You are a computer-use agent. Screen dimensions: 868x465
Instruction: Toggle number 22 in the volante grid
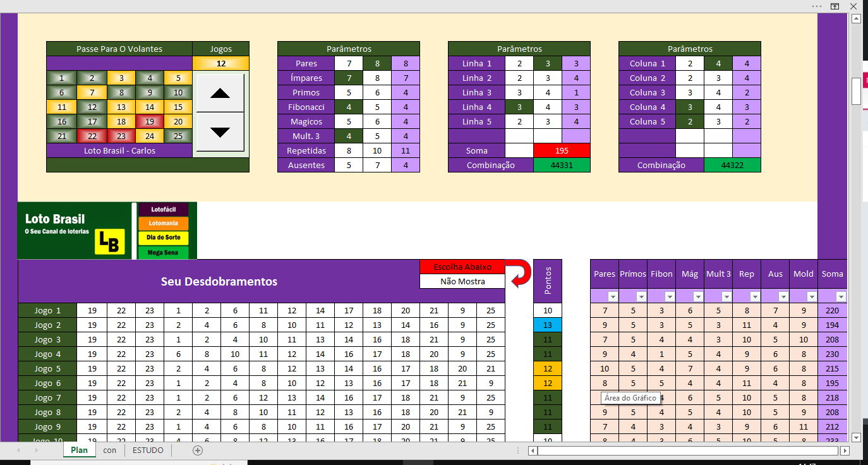click(91, 136)
